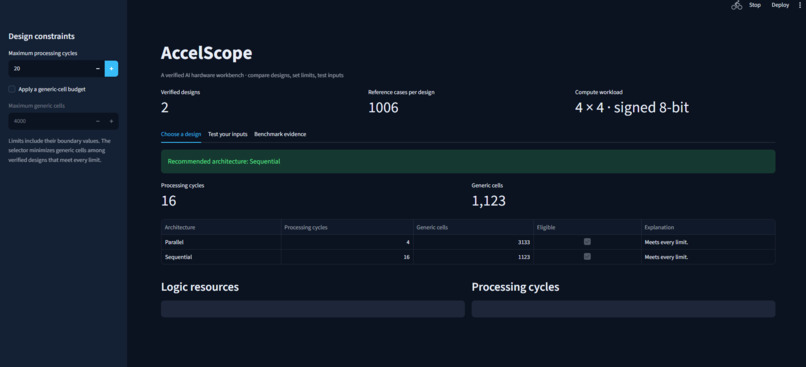Viewport: 806px width, 367px height.
Task: Select the Parallel architecture cell
Action: (221, 242)
